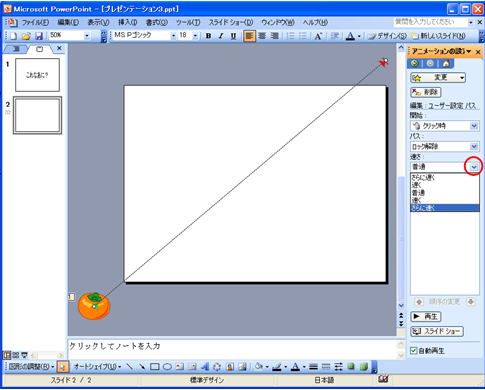Click the Bold formatting icon
Image resolution: width=485 pixels, height=390 pixels.
click(208, 36)
